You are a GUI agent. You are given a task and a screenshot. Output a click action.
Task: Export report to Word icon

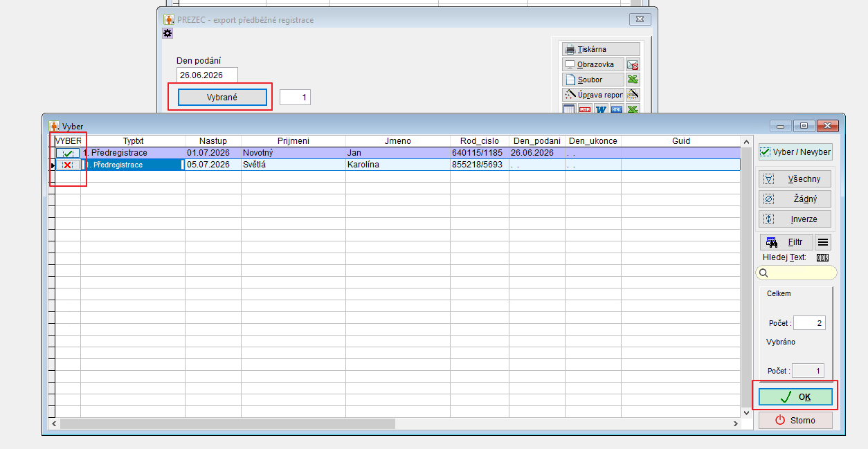601,109
